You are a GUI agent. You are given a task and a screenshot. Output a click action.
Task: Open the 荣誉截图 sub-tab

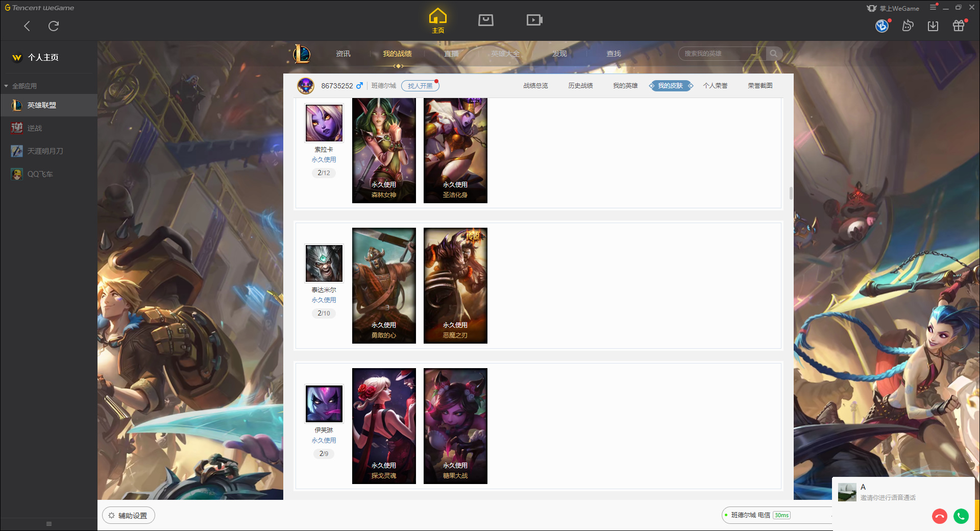pyautogui.click(x=760, y=86)
